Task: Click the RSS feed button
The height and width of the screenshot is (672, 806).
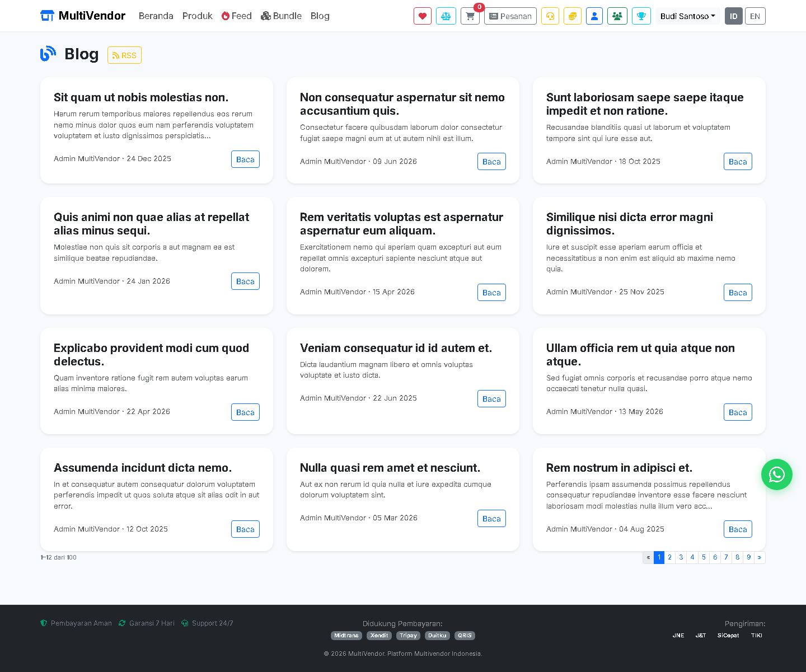Action: 124,55
